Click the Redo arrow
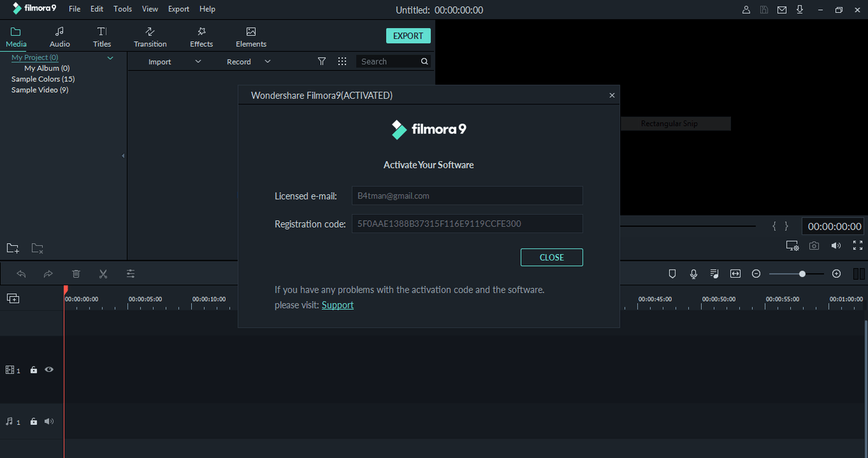 48,274
